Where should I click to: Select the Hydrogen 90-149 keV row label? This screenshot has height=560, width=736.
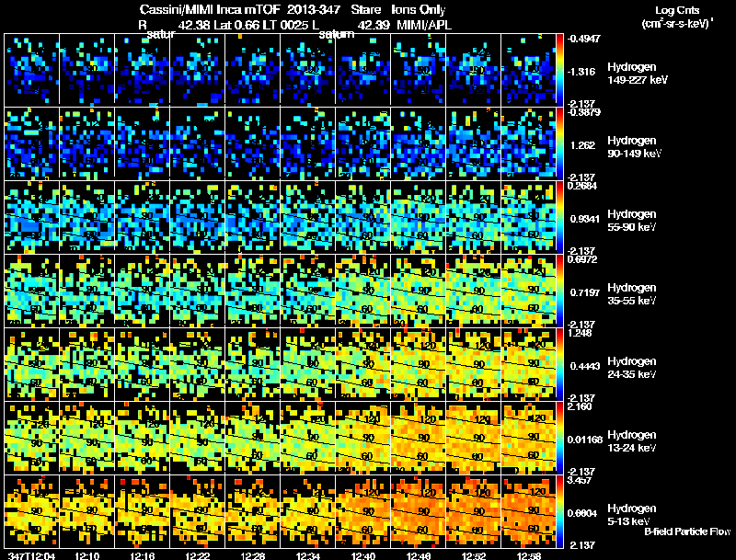pyautogui.click(x=634, y=147)
